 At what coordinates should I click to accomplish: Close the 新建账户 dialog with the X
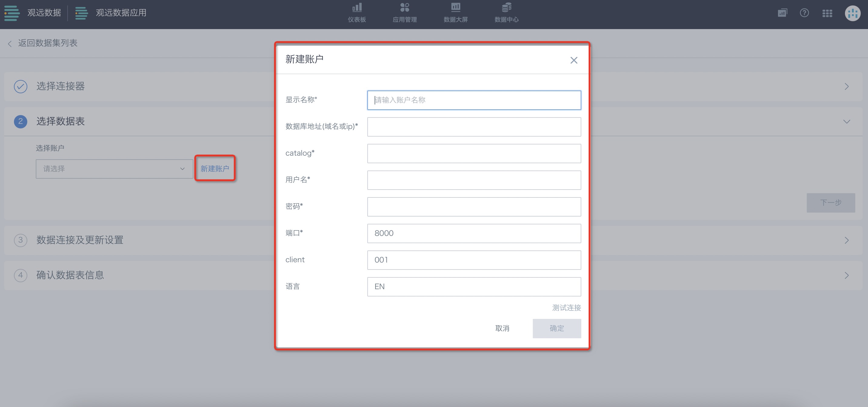coord(573,60)
